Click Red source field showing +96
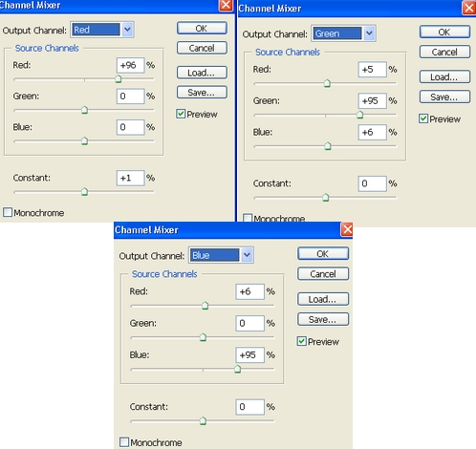 131,65
